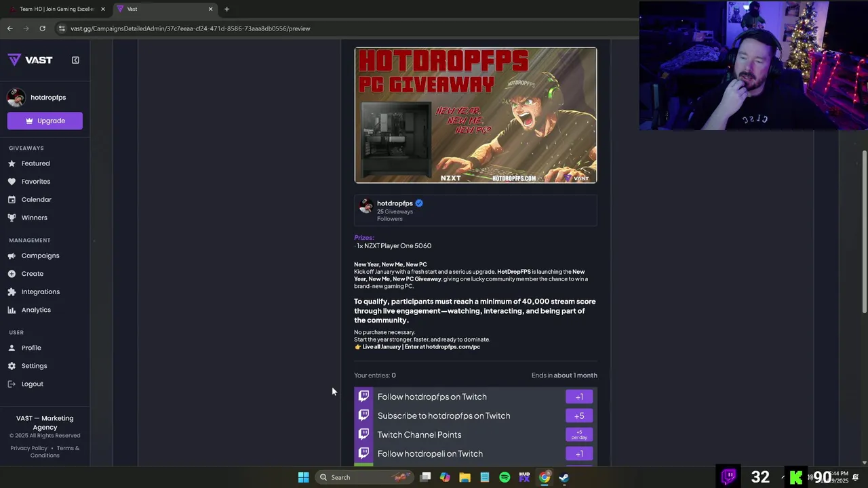The width and height of the screenshot is (868, 488).
Task: Open the Profile page
Action: 31,348
